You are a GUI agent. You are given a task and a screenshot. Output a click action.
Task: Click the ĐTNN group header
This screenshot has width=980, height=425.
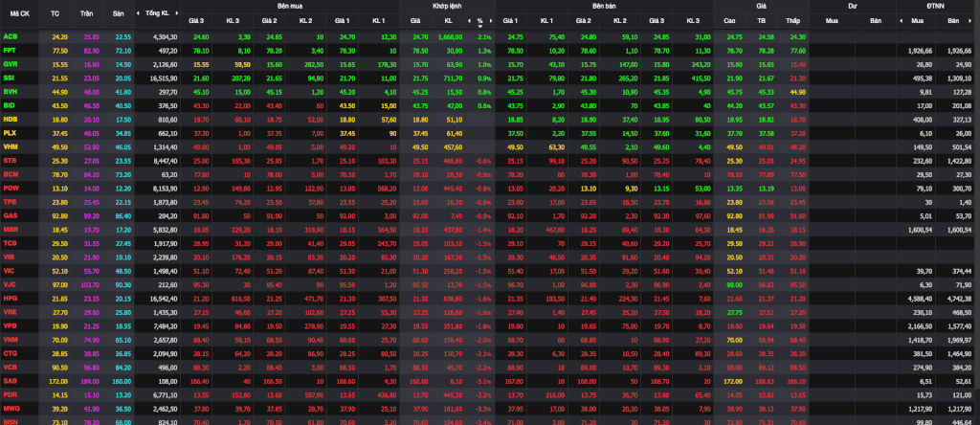(x=938, y=6)
